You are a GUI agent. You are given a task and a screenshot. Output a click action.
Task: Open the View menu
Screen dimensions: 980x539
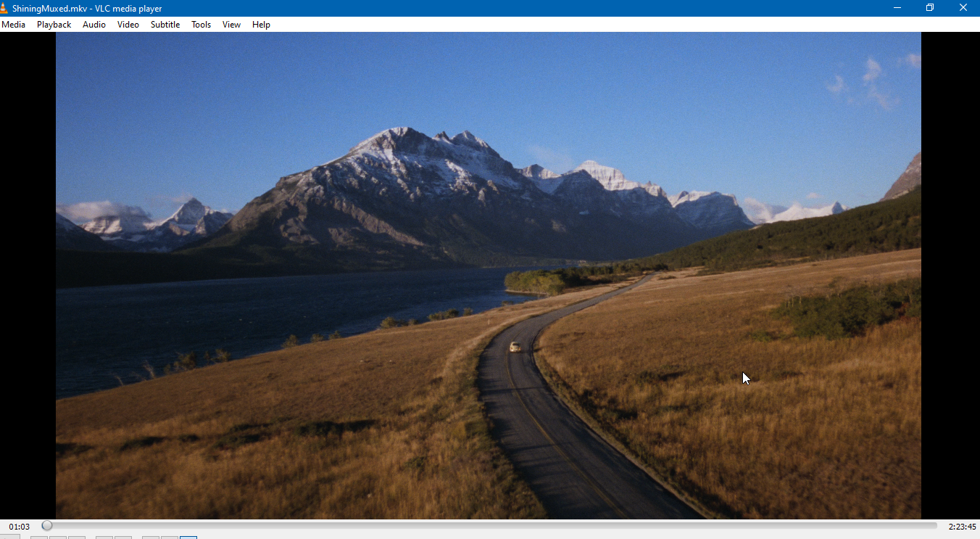pyautogui.click(x=232, y=25)
